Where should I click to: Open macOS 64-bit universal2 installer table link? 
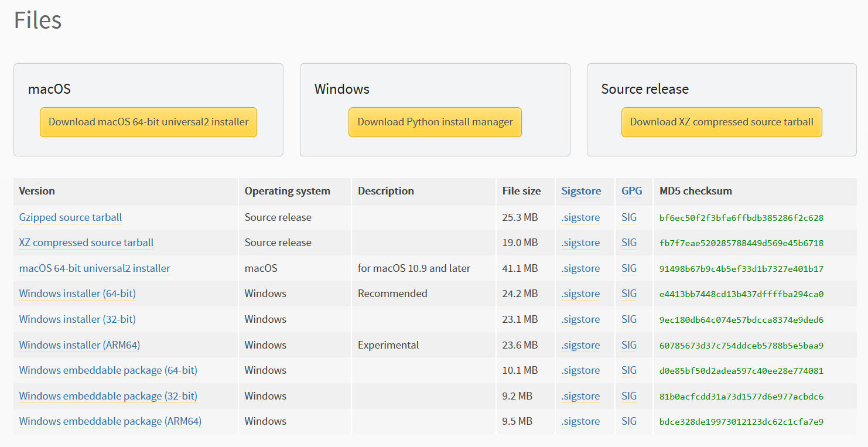pos(95,268)
